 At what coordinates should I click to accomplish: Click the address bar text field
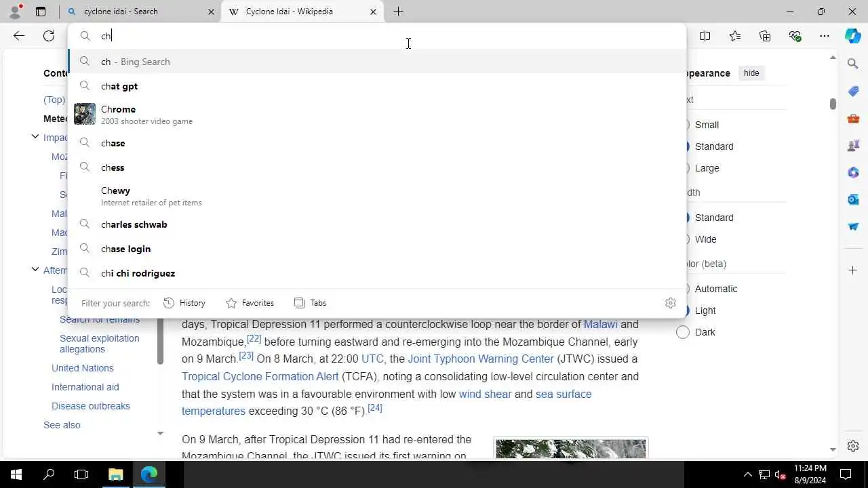[x=377, y=36]
